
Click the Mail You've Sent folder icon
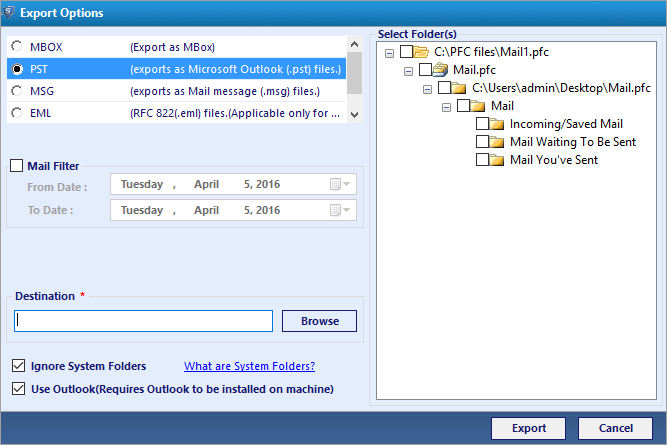(x=496, y=160)
